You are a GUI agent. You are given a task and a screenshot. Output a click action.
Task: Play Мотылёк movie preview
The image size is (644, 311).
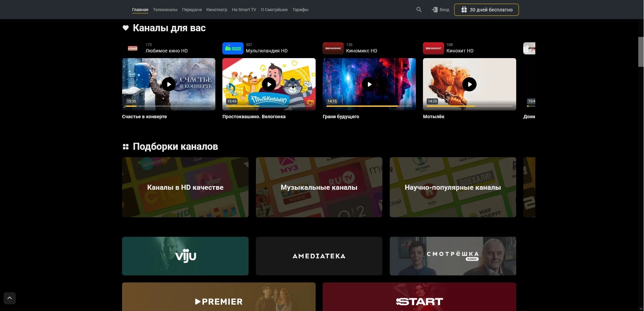(470, 84)
